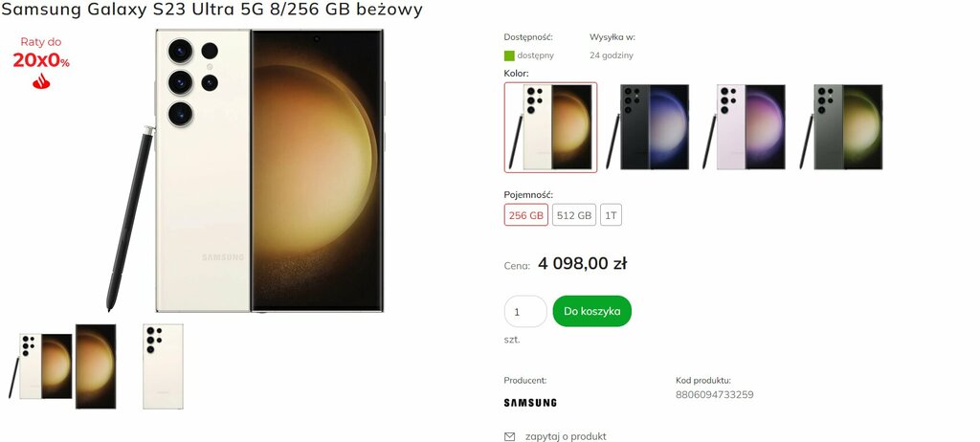Choose the lavender color variant

pyautogui.click(x=744, y=127)
